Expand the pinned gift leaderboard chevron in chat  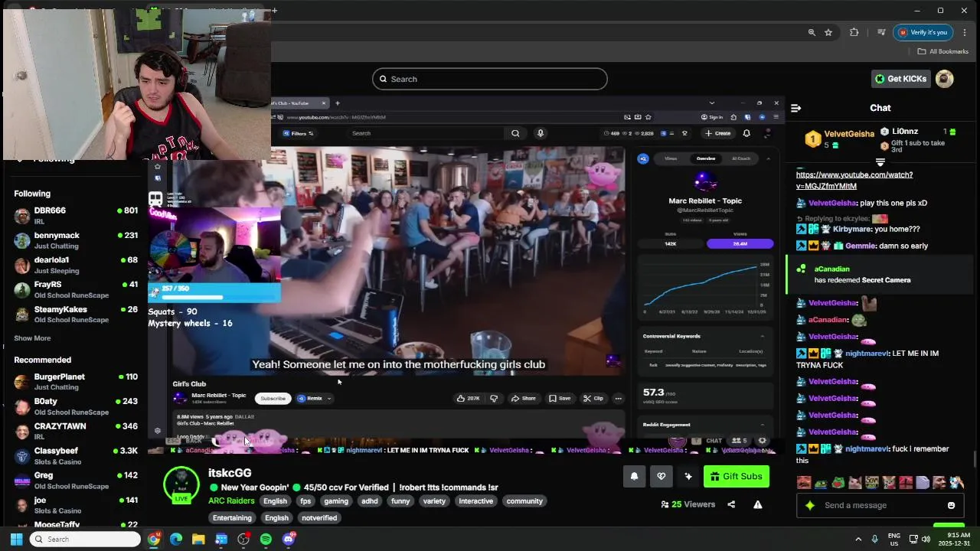click(x=880, y=162)
